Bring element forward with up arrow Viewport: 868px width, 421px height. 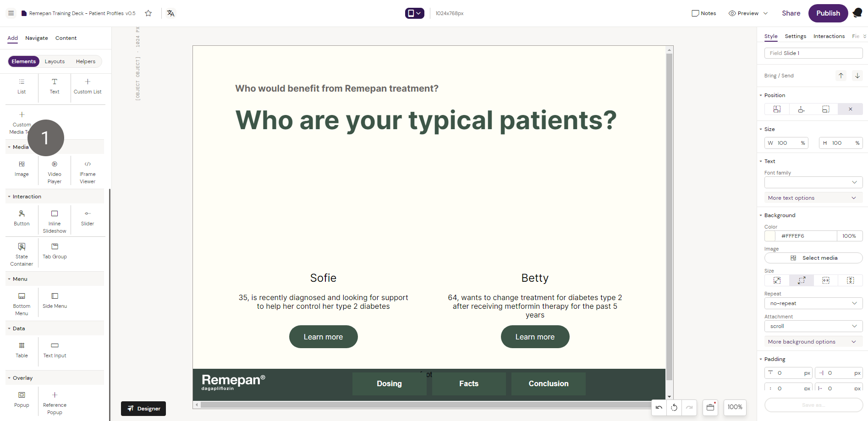(841, 76)
